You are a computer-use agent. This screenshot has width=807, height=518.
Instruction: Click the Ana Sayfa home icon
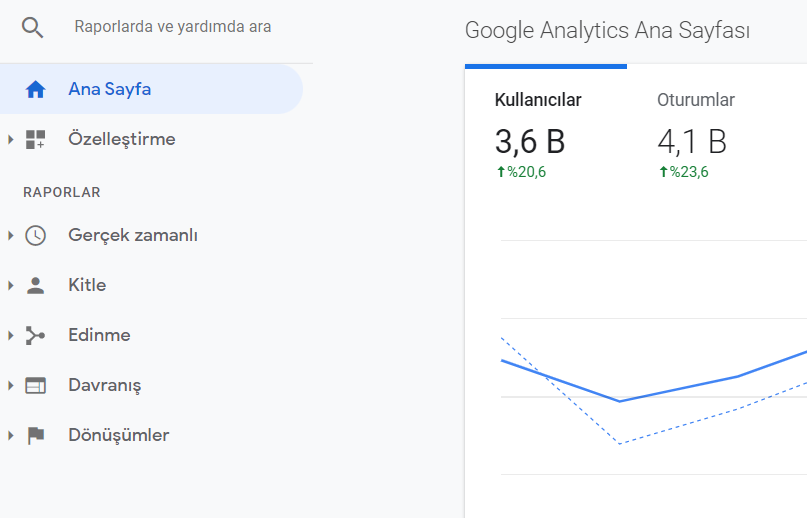pyautogui.click(x=36, y=89)
